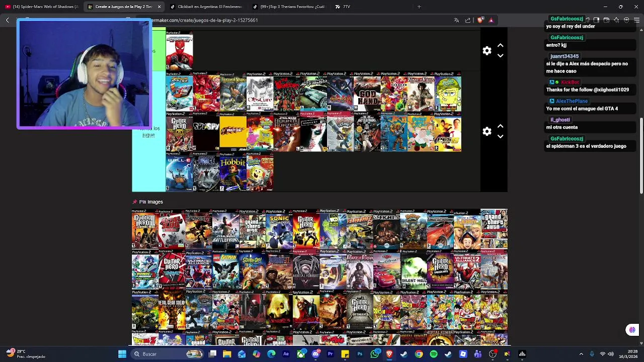Open Premiere Pro from the taskbar
Screen dimensions: 644x362
point(330,354)
